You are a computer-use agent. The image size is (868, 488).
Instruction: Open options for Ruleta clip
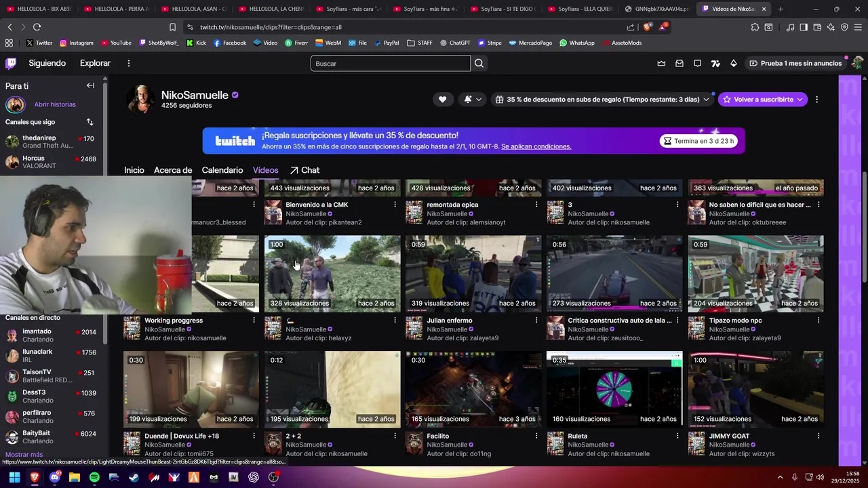[x=677, y=436]
